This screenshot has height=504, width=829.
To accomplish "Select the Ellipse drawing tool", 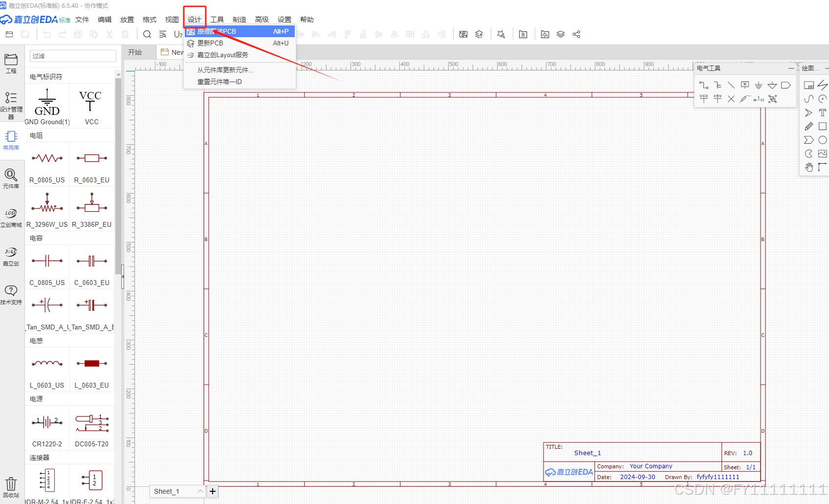I will 823,140.
